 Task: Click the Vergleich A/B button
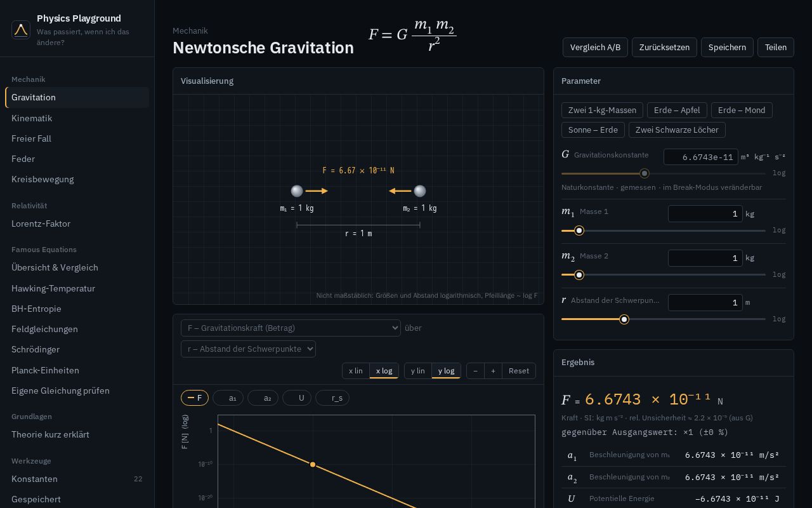[x=595, y=47]
